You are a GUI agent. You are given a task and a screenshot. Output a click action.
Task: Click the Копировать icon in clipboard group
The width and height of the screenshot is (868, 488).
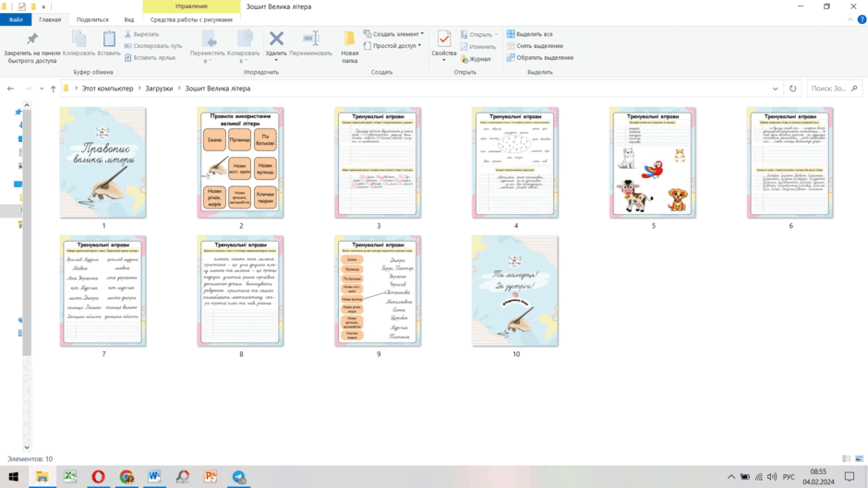(x=79, y=39)
